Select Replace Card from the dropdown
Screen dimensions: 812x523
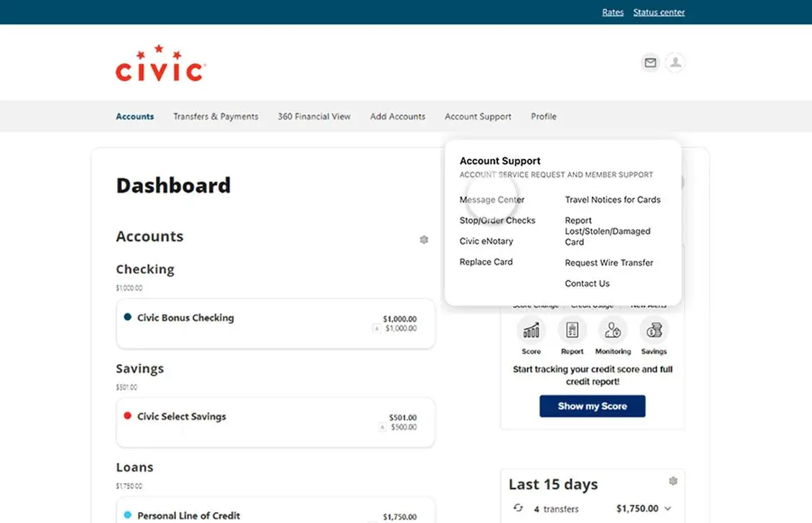[x=486, y=261]
